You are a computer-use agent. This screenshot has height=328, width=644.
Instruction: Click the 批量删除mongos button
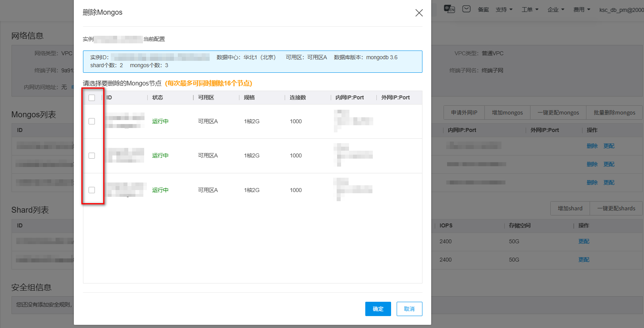pos(614,113)
